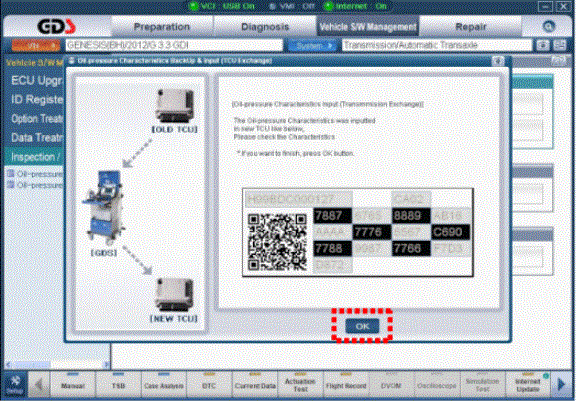Select Vehicle S/W Management tab

point(368,26)
